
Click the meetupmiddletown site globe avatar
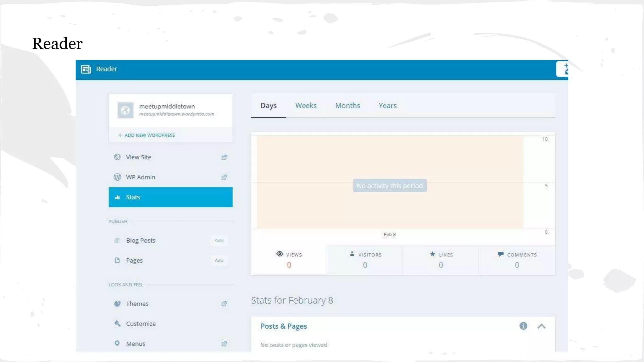[x=125, y=110]
